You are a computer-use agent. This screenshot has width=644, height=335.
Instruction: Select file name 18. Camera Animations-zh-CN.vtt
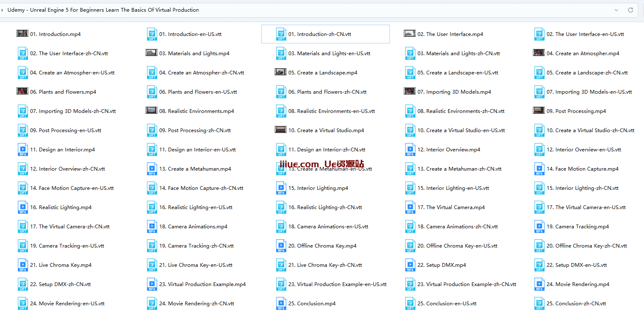pyautogui.click(x=458, y=227)
